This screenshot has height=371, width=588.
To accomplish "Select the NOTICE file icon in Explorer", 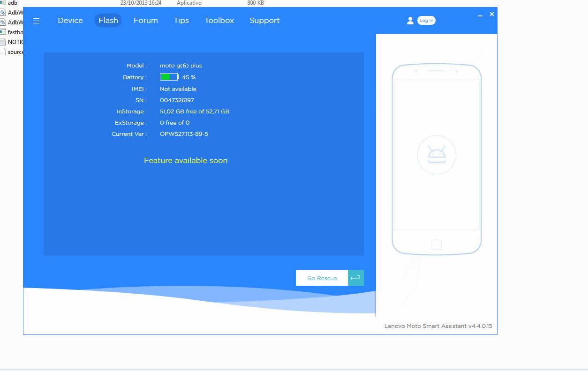I will pyautogui.click(x=3, y=42).
